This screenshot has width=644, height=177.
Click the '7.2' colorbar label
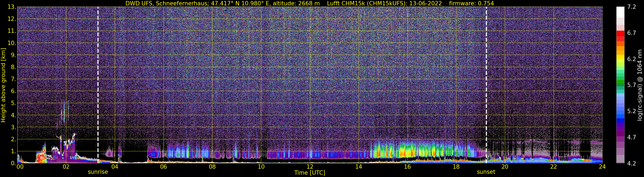(x=632, y=7)
